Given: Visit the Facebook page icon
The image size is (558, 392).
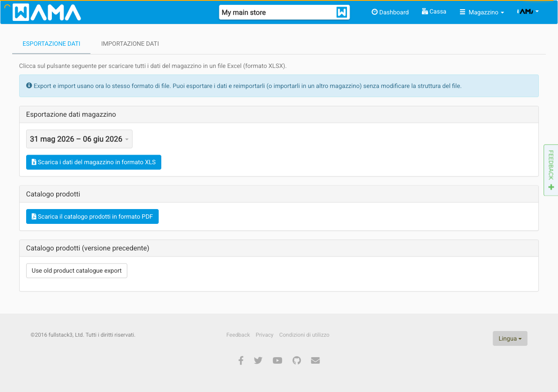Looking at the screenshot, I should (241, 360).
